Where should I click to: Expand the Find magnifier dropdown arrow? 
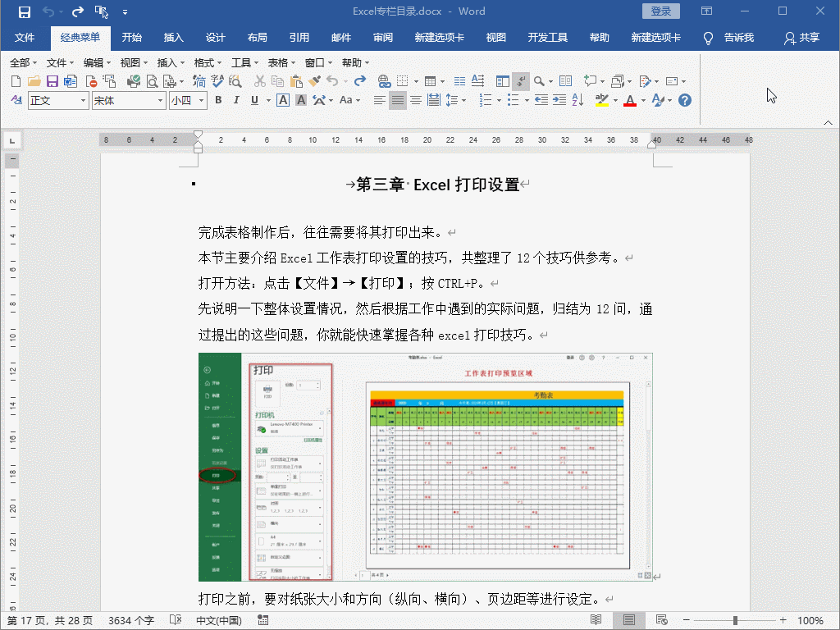pos(550,81)
